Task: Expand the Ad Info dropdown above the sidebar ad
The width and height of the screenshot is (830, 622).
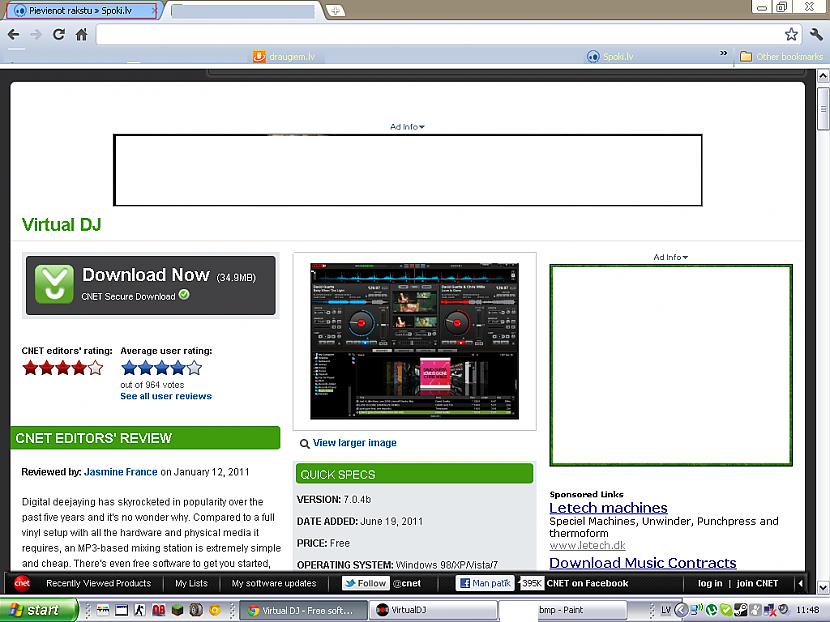Action: [671, 257]
